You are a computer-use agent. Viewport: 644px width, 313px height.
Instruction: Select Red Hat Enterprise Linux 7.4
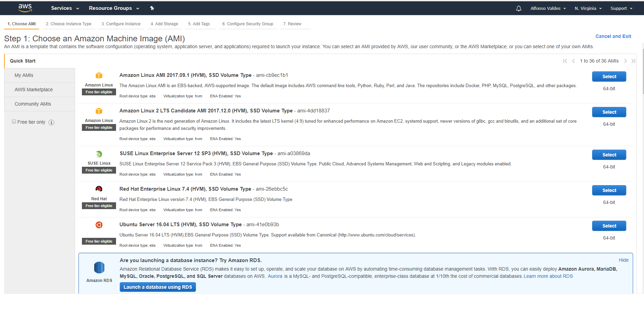click(609, 190)
